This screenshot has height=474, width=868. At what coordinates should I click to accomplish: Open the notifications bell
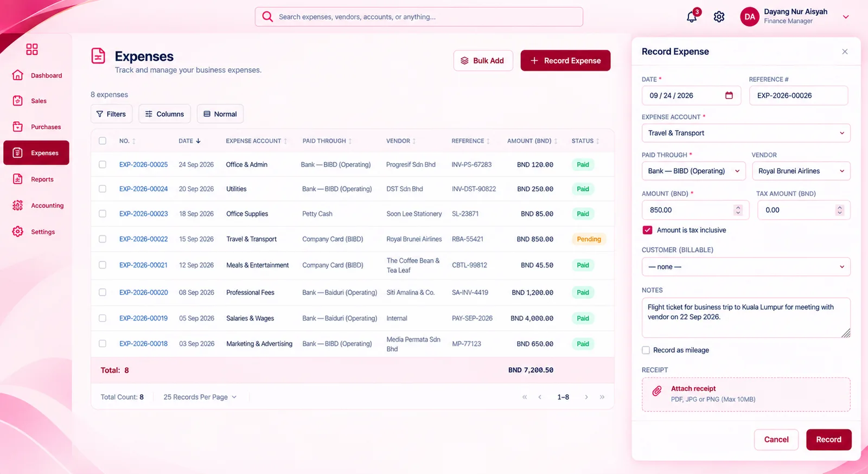[x=692, y=17]
